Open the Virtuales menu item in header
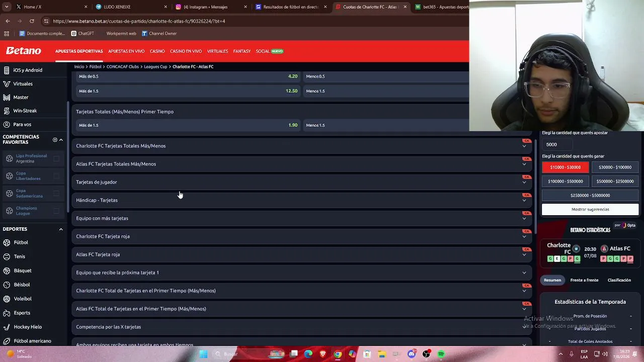 (217, 51)
